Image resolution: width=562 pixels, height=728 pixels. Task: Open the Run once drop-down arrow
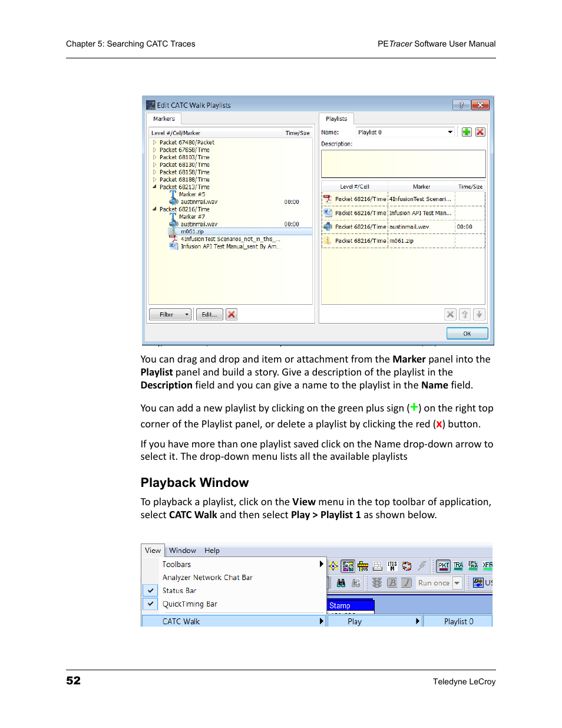coord(457,583)
